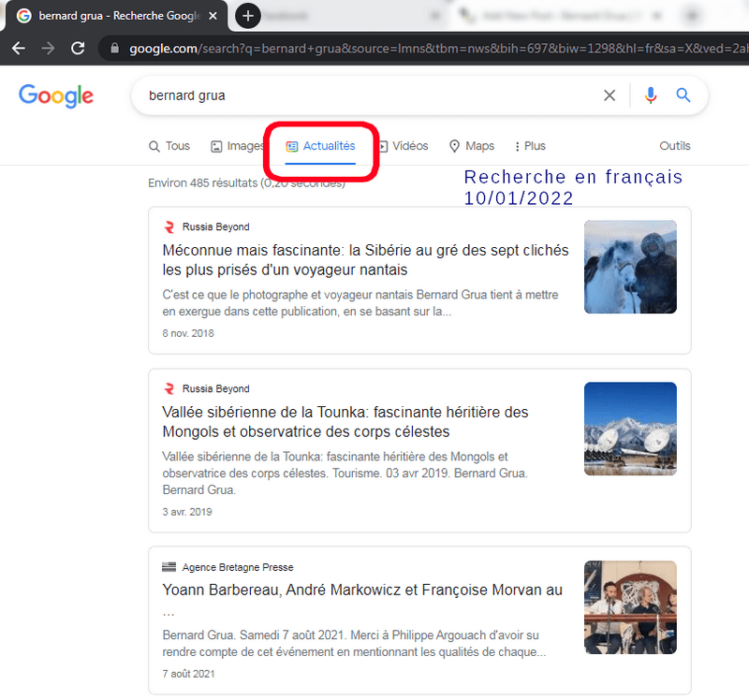749x700 pixels.
Task: Click the microphone voice search icon
Action: [x=651, y=95]
